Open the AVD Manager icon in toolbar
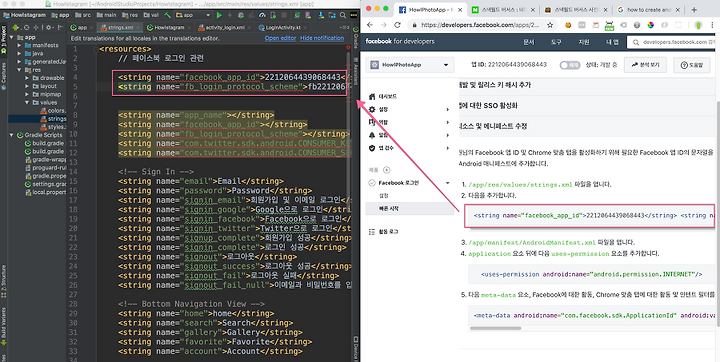 (308, 15)
